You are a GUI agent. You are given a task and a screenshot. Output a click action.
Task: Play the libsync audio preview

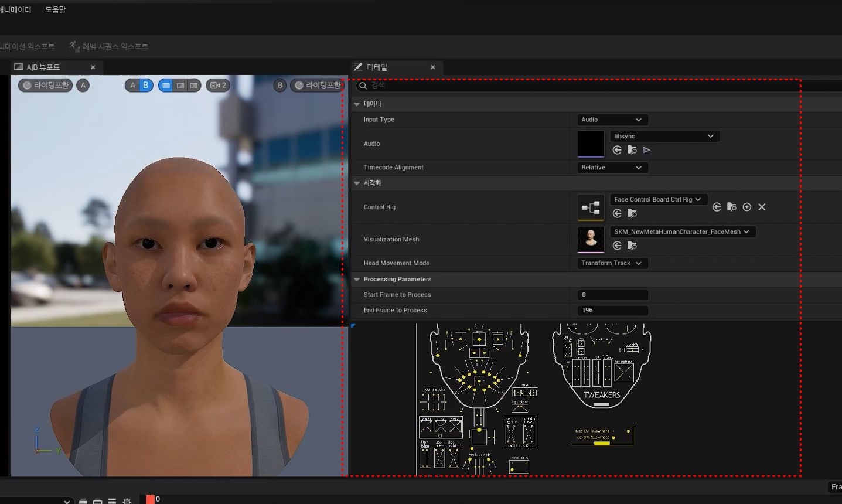[647, 150]
